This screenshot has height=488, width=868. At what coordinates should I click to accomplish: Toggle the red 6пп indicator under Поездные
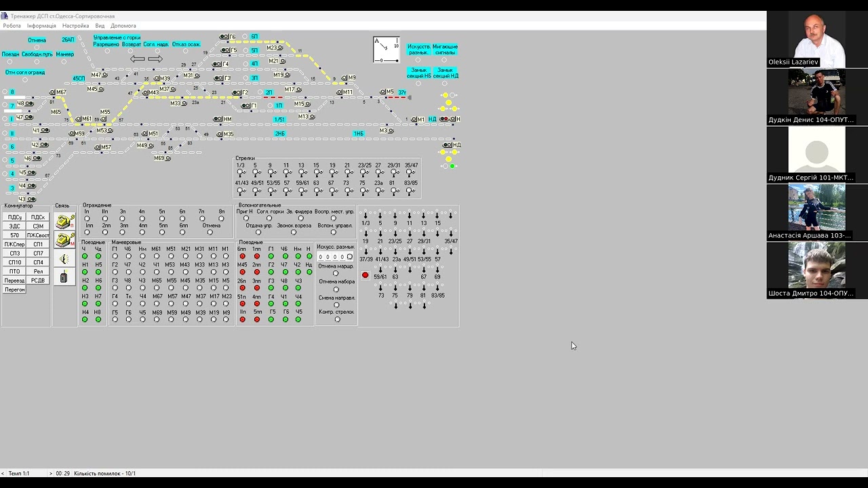(x=243, y=256)
